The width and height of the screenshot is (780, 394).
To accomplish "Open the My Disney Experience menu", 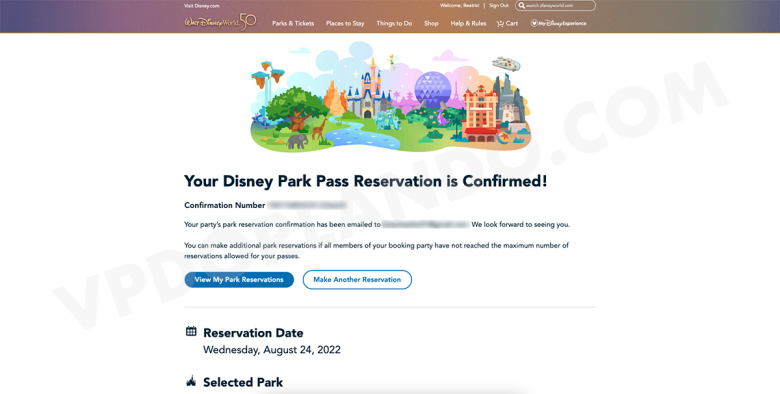I will (559, 23).
